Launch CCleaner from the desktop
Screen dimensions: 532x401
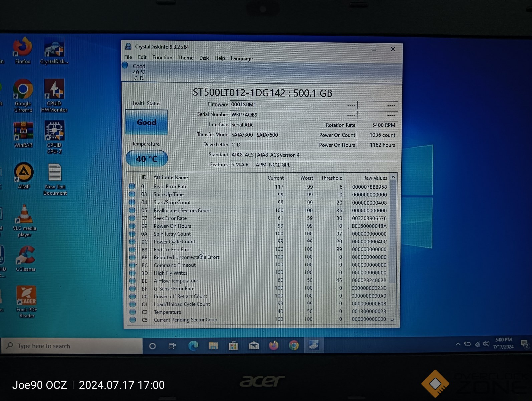pyautogui.click(x=26, y=259)
